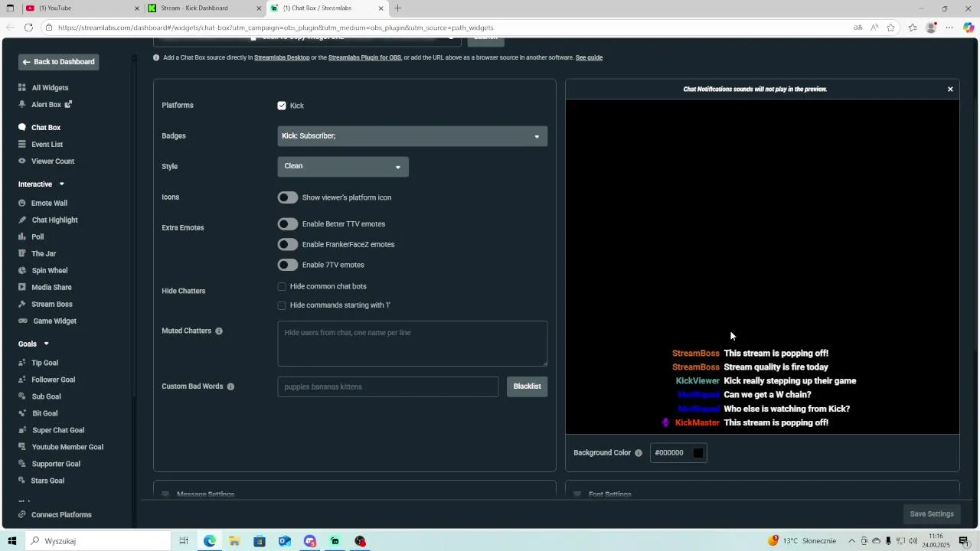
Task: Click Save Settings button
Action: coord(931,514)
